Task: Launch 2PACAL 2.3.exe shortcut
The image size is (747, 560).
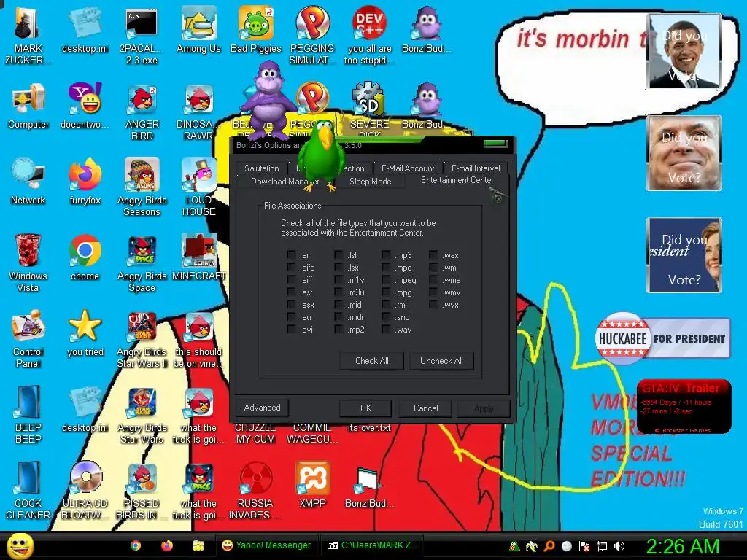Action: [142, 34]
